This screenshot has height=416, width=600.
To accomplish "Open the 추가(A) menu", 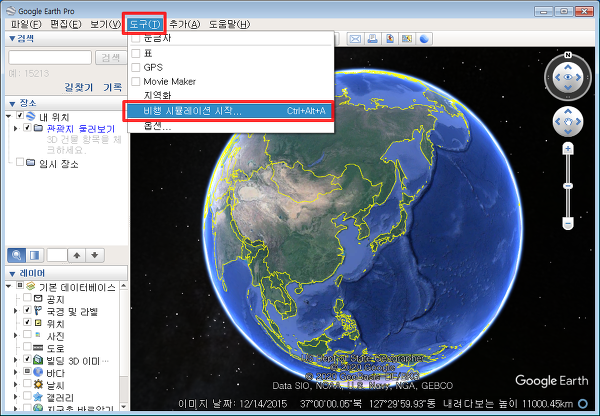I will [x=184, y=24].
